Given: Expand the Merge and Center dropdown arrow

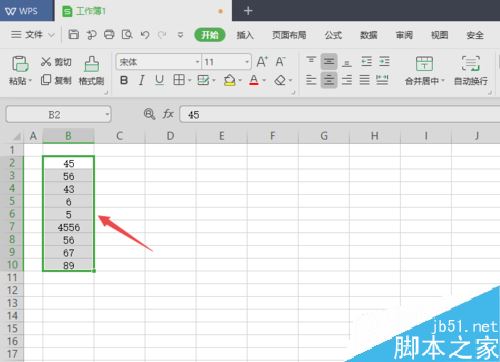Looking at the screenshot, I should coord(443,81).
